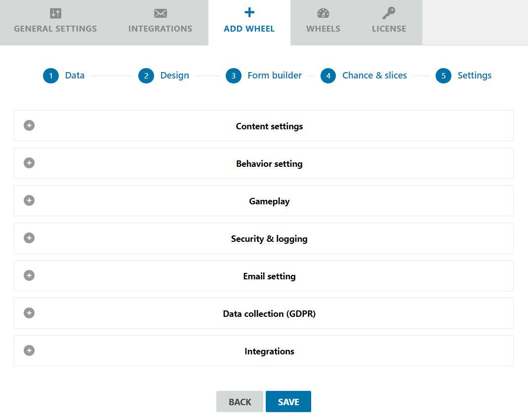Click the Behavior setting heading
The width and height of the screenshot is (528, 420).
269,164
